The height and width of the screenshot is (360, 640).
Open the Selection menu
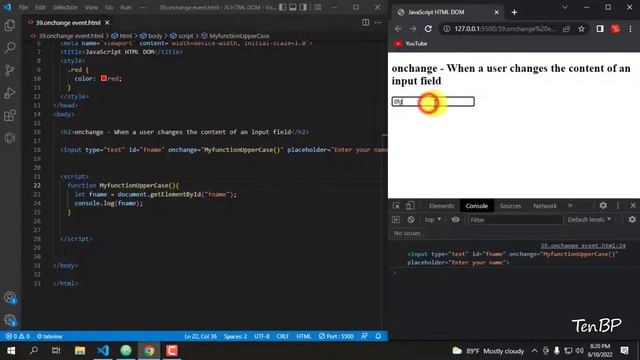[x=65, y=7]
